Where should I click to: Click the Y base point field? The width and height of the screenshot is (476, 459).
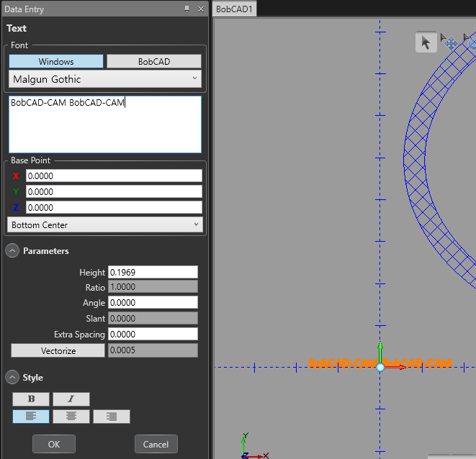pyautogui.click(x=114, y=192)
